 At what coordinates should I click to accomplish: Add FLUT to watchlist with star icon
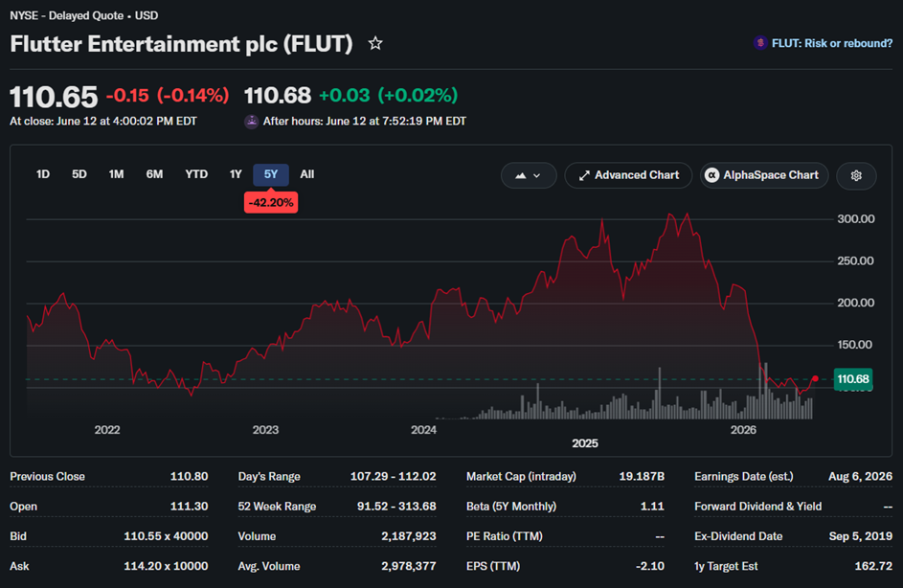[375, 43]
